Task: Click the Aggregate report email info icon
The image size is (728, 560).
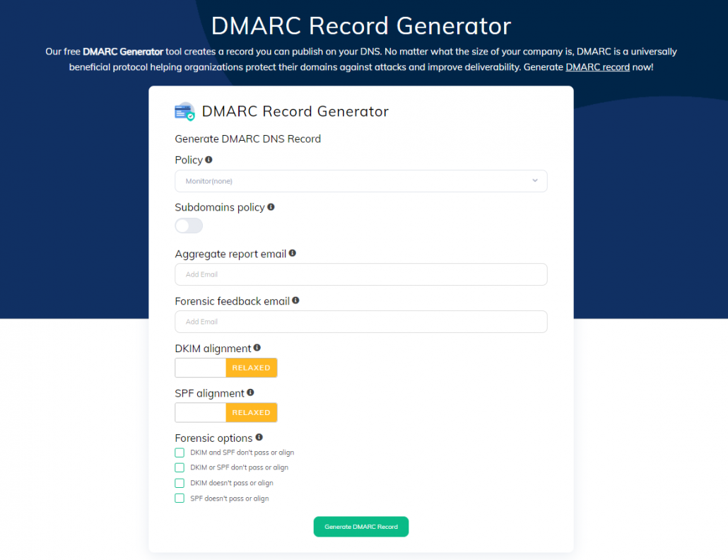Action: click(292, 252)
